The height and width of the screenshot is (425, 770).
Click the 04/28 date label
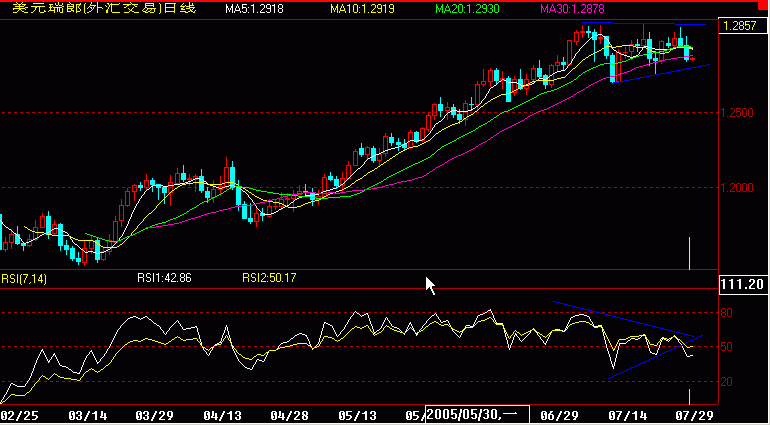289,416
